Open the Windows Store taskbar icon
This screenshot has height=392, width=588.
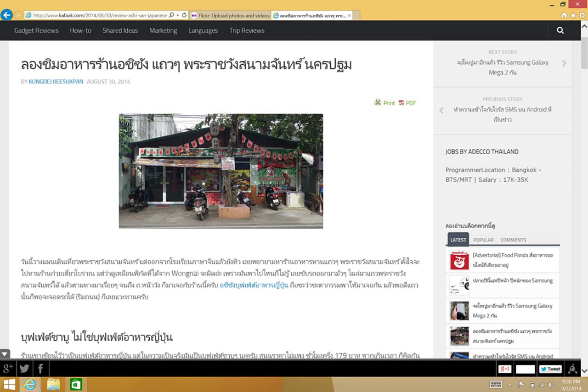(75, 385)
